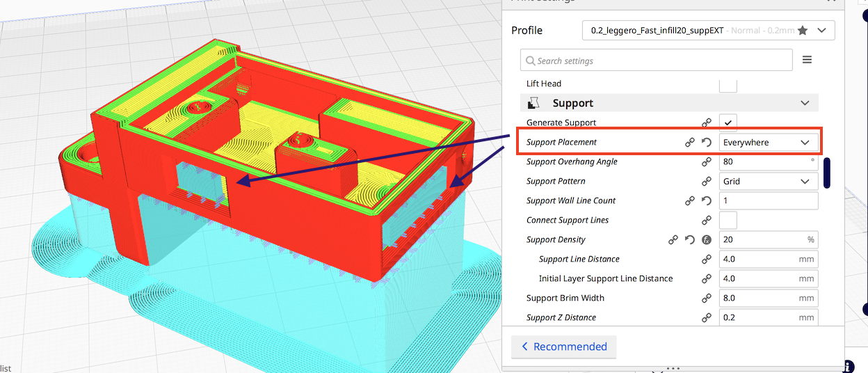868x373 pixels.
Task: Click the Search settings field
Action: (656, 61)
